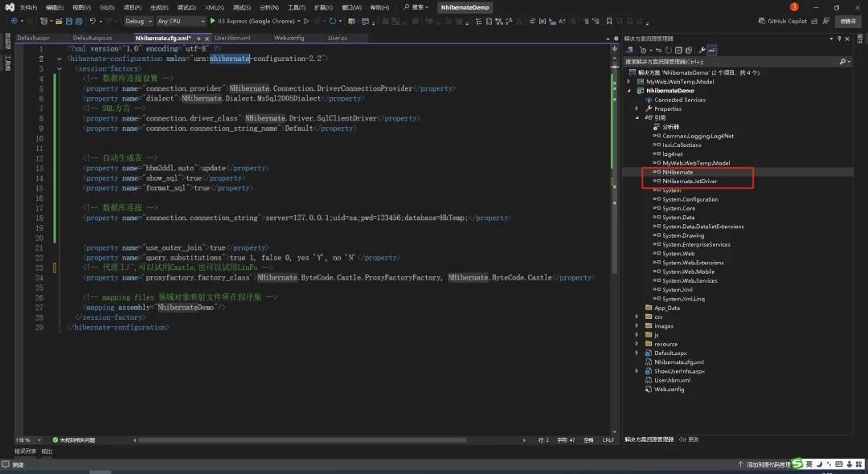868x474 pixels.
Task: Click the Undo icon on the toolbar
Action: [91, 20]
